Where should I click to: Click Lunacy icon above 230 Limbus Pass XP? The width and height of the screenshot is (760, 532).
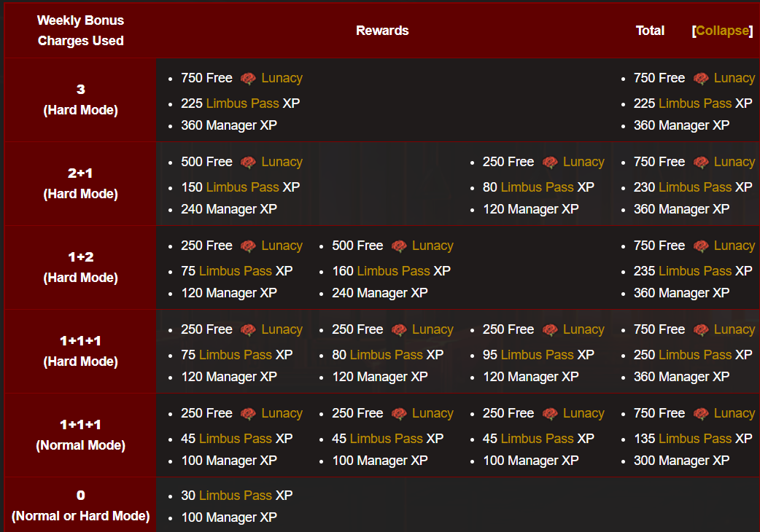701,163
